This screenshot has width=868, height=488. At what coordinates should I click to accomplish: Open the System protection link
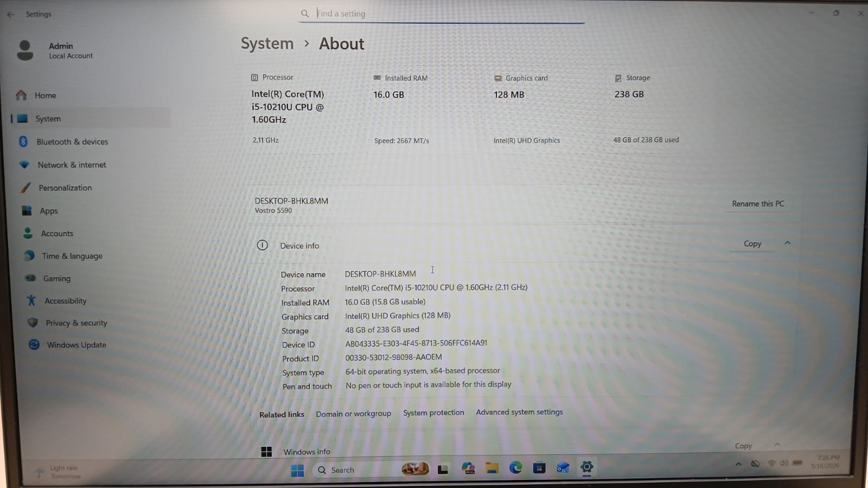433,413
